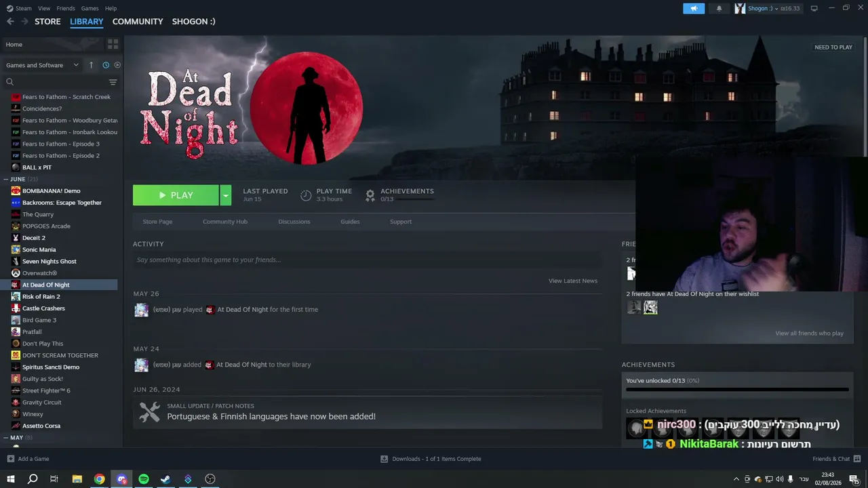Open Portuguese & Finnish languages patch note

[x=271, y=417]
